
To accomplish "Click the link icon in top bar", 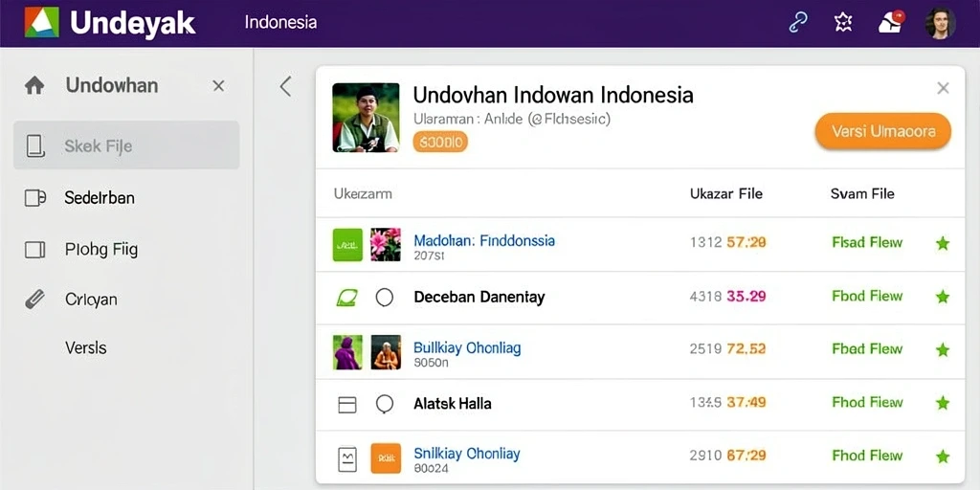I will [795, 23].
